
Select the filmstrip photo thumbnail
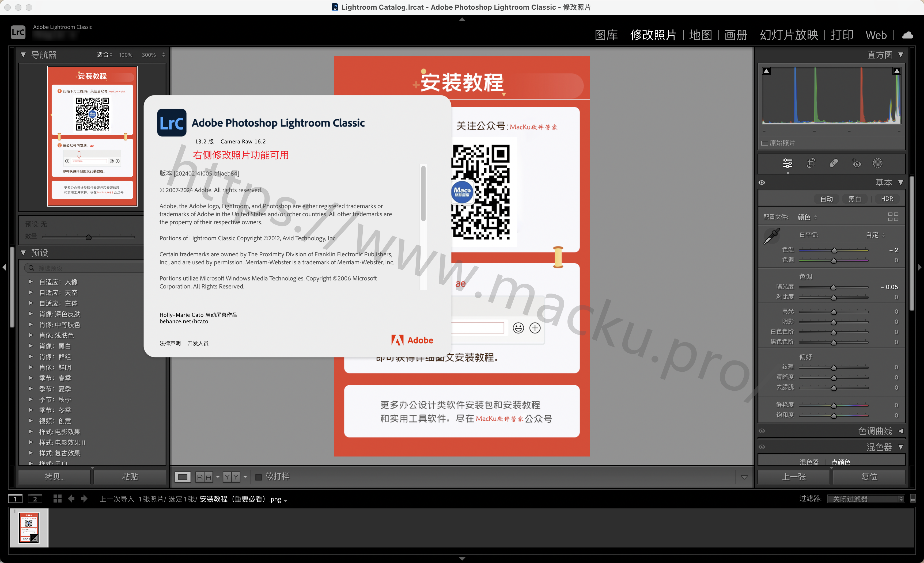[29, 527]
